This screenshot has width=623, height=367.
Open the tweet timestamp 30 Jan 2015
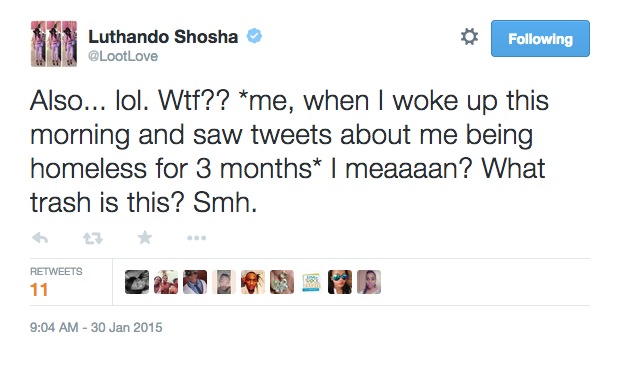tap(96, 327)
